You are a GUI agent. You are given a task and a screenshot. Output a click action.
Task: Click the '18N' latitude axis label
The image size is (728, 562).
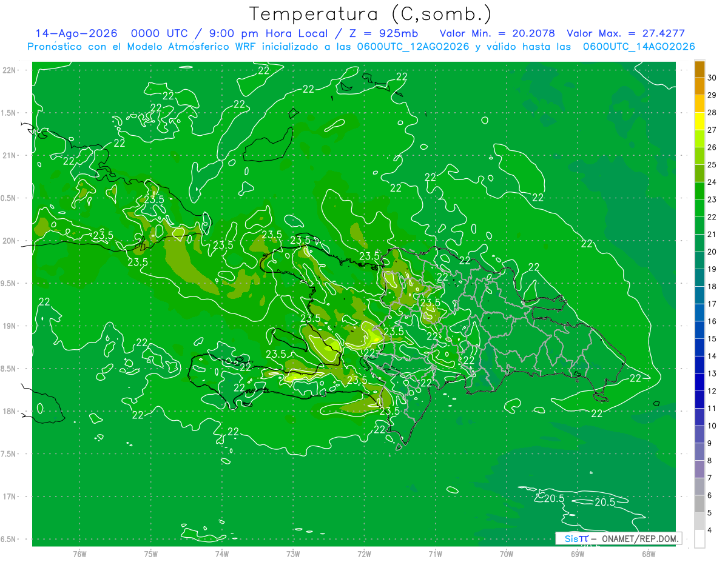point(10,412)
